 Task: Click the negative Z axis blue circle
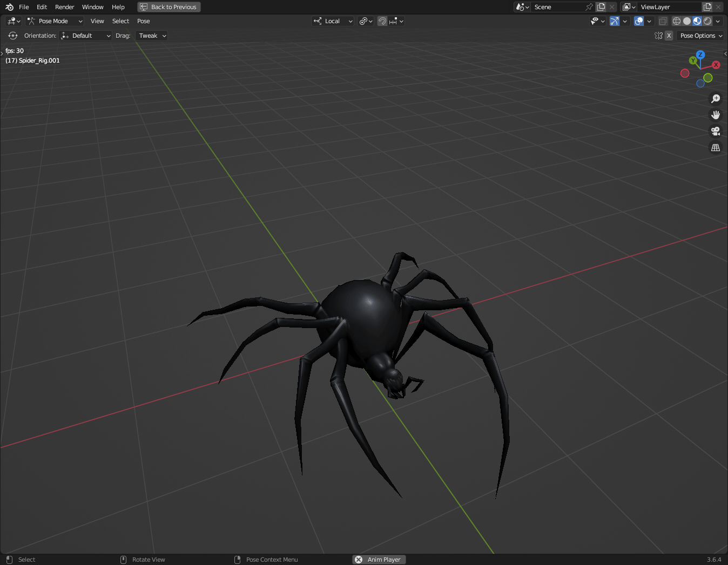pyautogui.click(x=700, y=84)
